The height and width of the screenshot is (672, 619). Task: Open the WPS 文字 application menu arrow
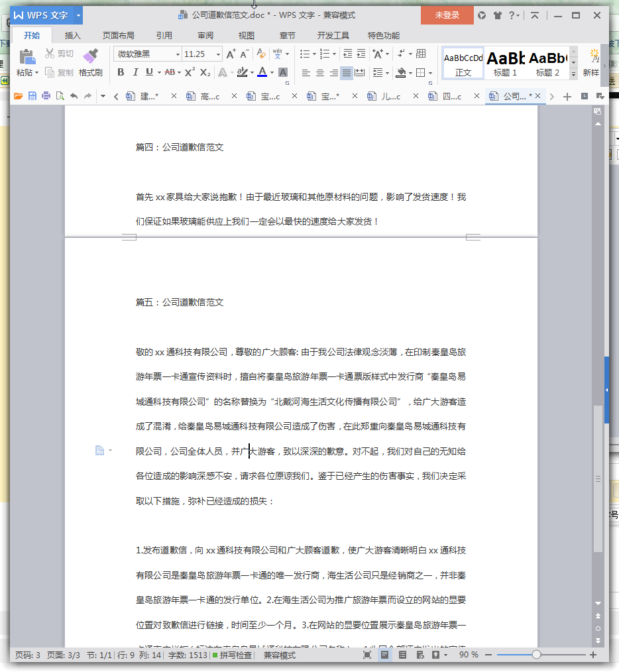(78, 15)
